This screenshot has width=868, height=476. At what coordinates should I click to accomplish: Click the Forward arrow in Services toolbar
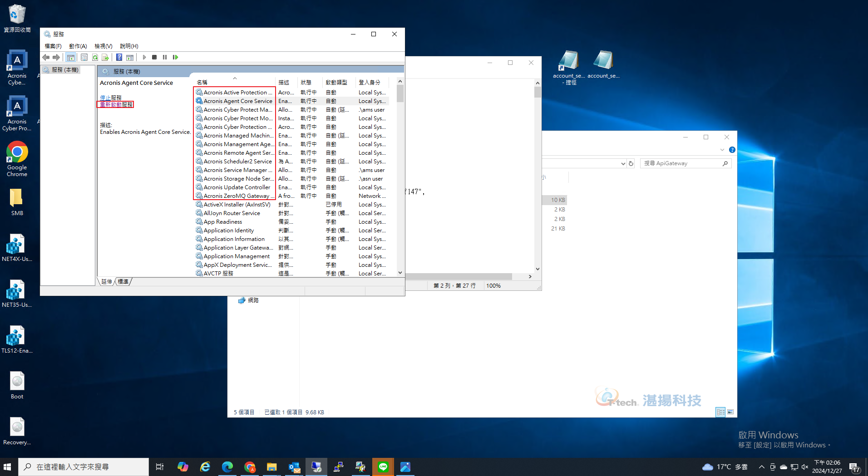click(56, 57)
